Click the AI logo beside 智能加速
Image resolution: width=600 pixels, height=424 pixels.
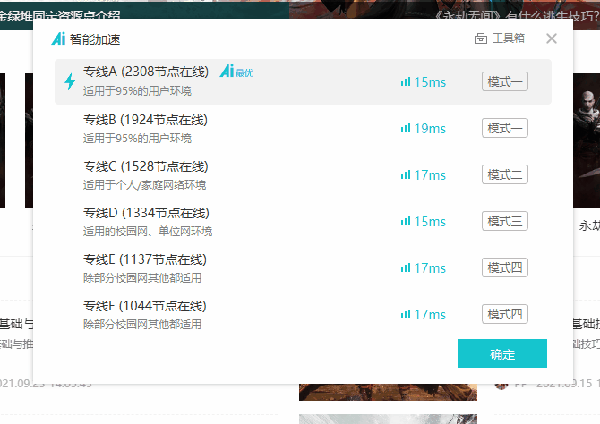point(58,39)
